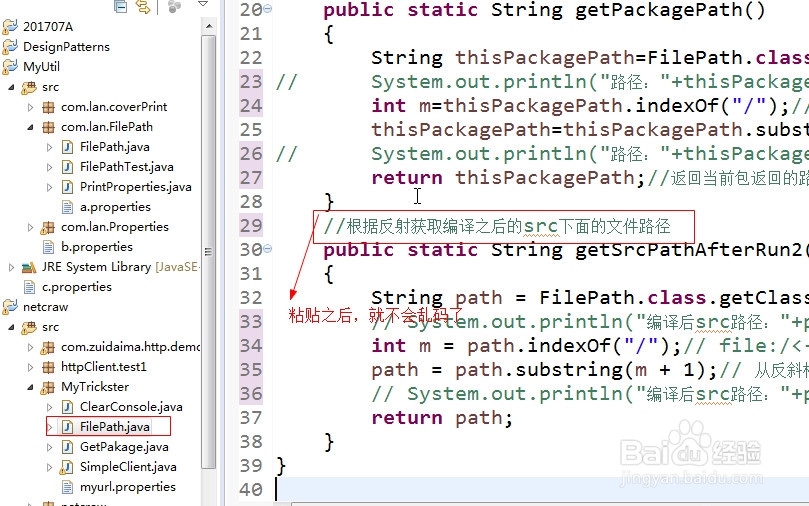
Task: Expand the FilePathTest.java node
Action: [50, 167]
